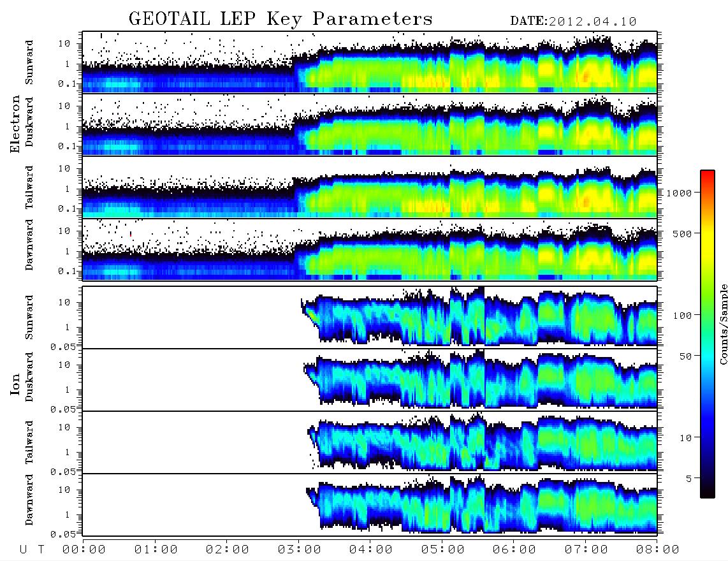Click the Electron Tailward spectrogram plot
This screenshot has height=561, width=728.
(370, 187)
